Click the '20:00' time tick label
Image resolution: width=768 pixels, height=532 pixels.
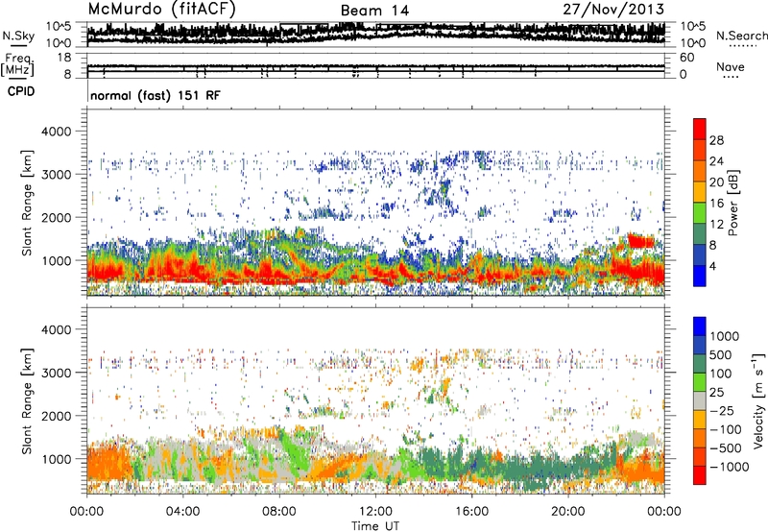(567, 512)
